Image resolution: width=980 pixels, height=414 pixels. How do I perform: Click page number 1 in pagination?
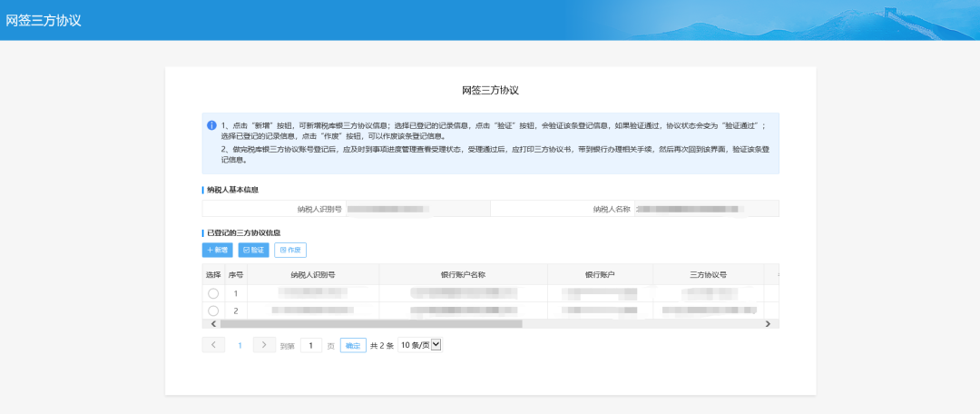point(240,345)
